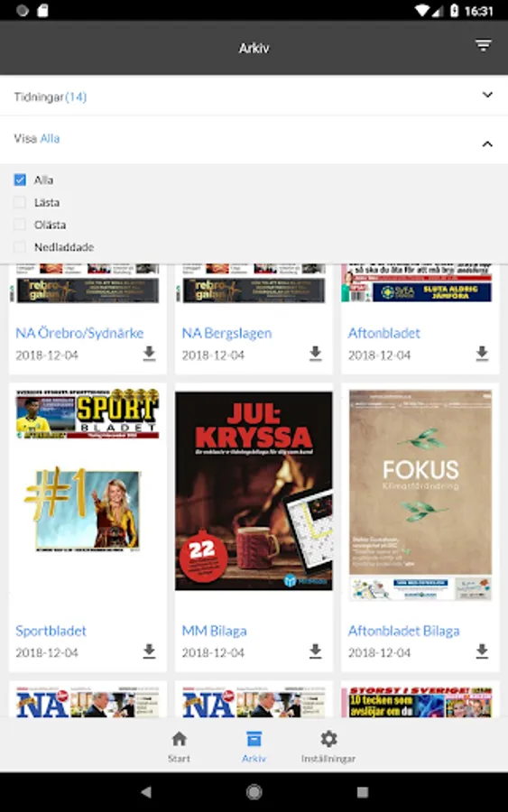Collapse the Visa Alla section

(x=254, y=140)
